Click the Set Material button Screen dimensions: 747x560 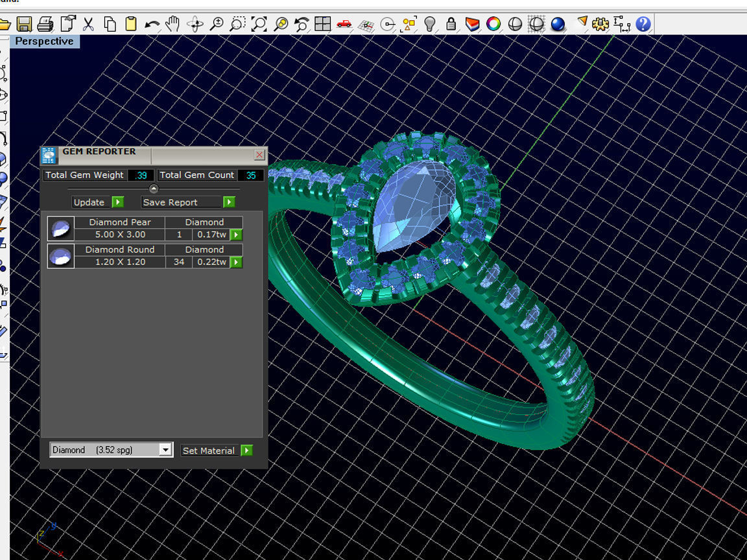point(209,450)
